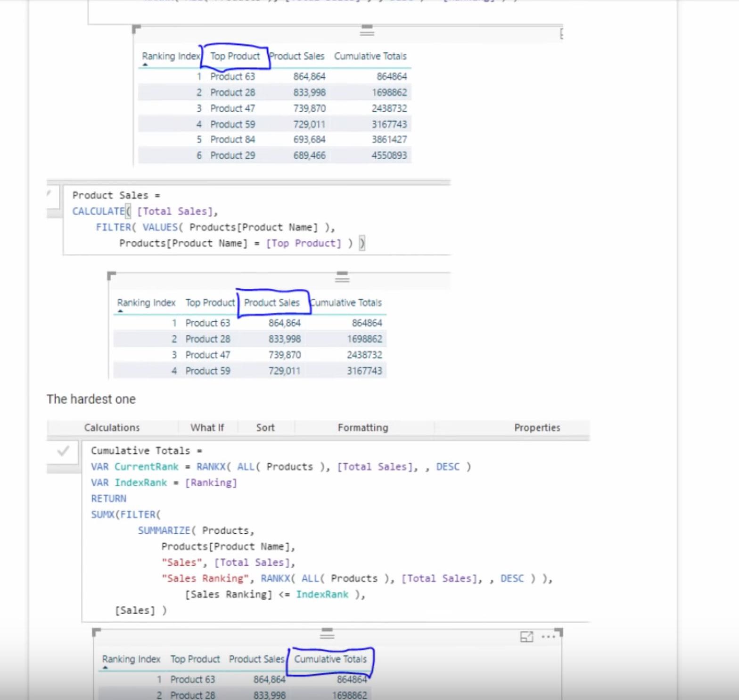The height and width of the screenshot is (700, 739).
Task: Select the '4550893' cumulative total
Action: pos(389,155)
